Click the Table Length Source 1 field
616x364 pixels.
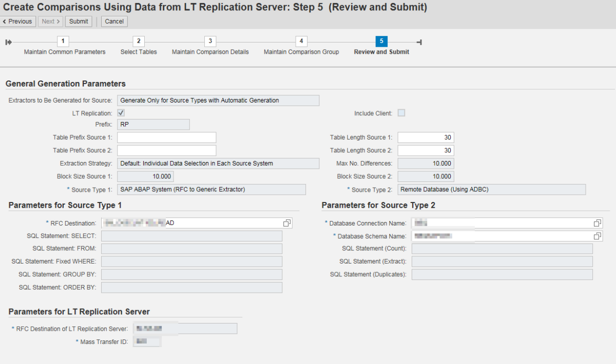426,137
